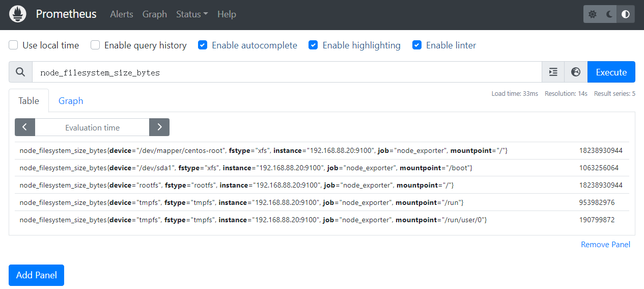Select the auto contrast theme icon
Screen dimensions: 644x289
coord(626,14)
